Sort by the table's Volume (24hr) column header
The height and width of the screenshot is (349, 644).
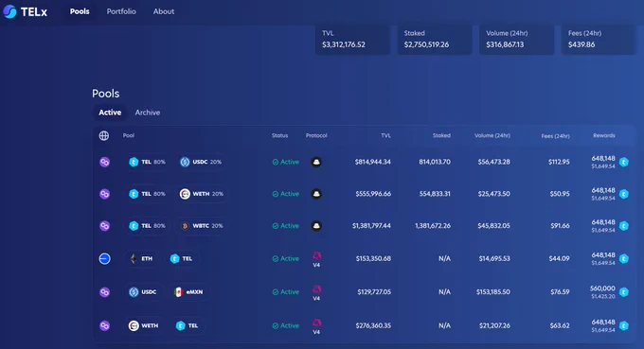492,135
